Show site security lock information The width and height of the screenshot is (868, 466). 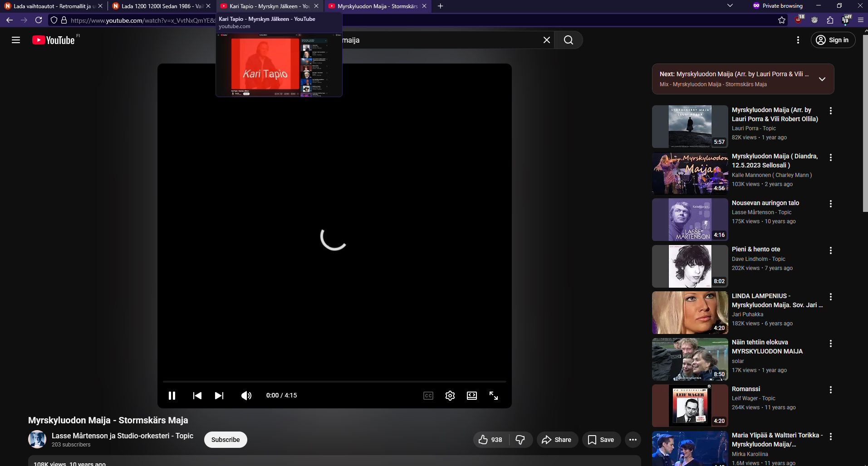pyautogui.click(x=64, y=20)
